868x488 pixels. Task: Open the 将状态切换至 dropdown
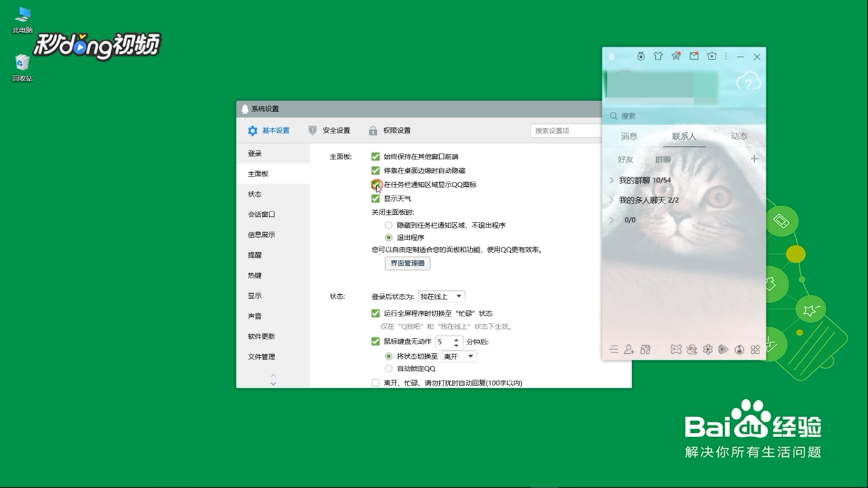click(458, 356)
